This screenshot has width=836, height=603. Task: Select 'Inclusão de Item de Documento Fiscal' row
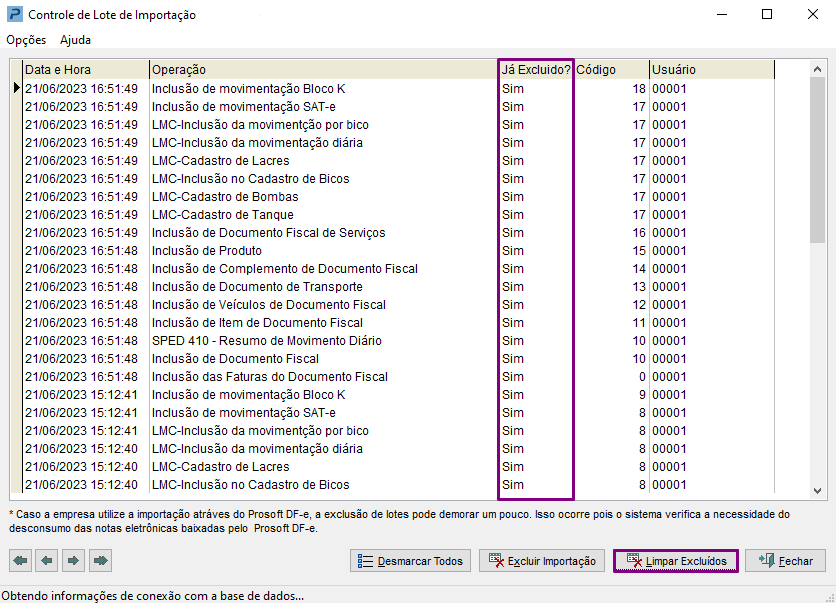pos(398,323)
